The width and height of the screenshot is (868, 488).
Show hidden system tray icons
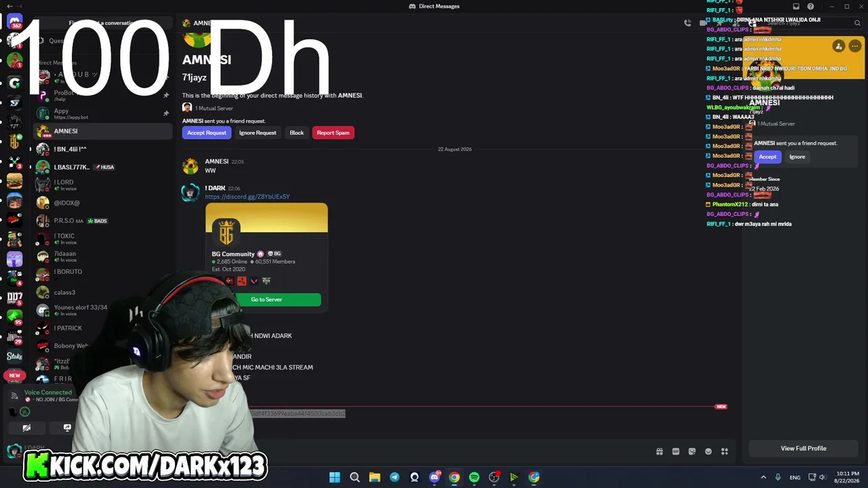[x=763, y=477]
